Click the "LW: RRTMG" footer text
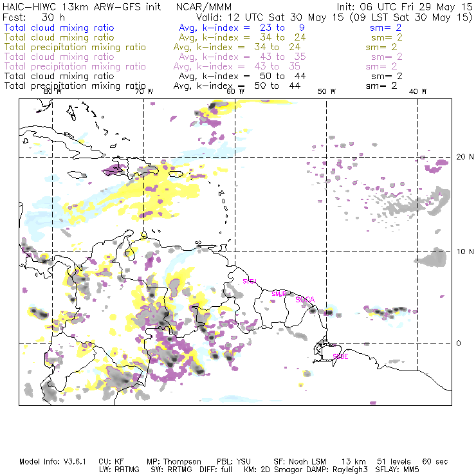476x476 pixels. click(119, 470)
